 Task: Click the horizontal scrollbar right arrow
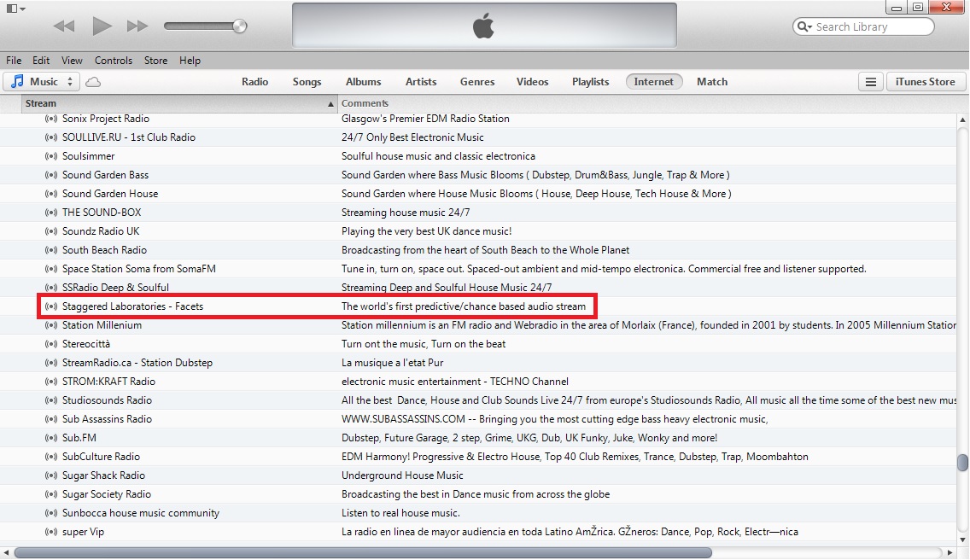click(950, 552)
